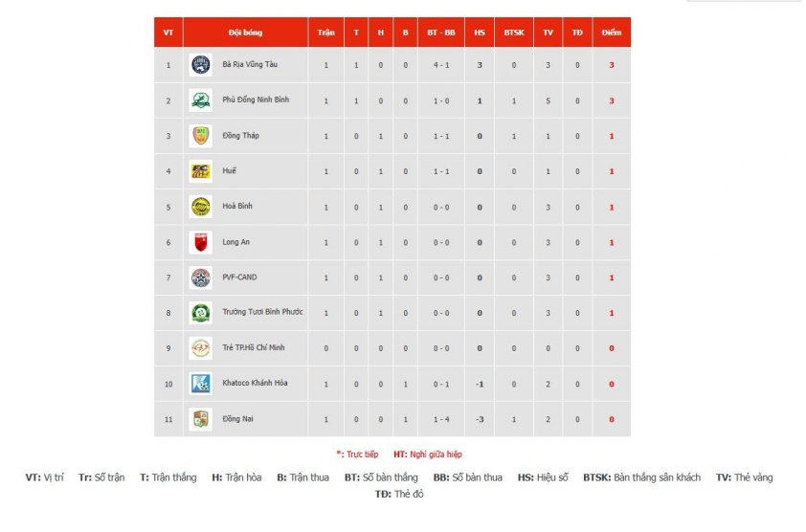
Task: Select the Đội bóng column header
Action: [246, 33]
